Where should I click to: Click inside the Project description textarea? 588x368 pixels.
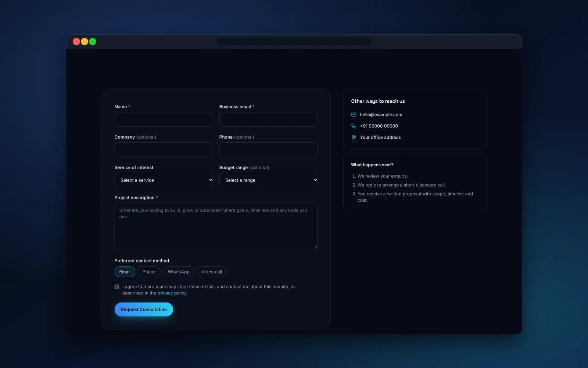216,226
